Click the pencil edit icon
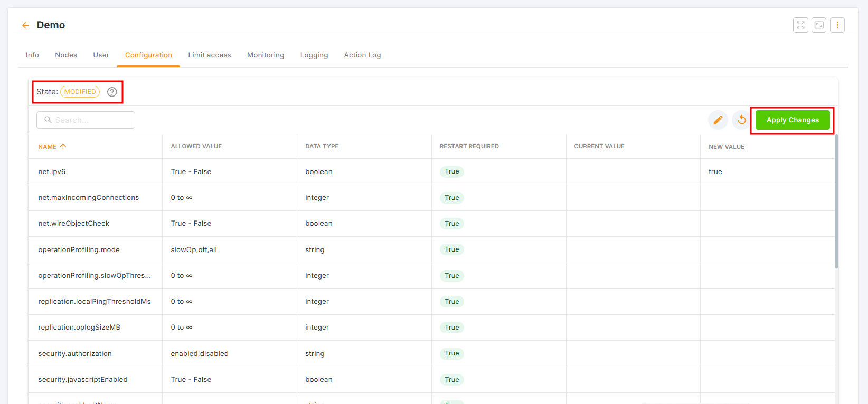This screenshot has width=868, height=404. click(x=718, y=120)
